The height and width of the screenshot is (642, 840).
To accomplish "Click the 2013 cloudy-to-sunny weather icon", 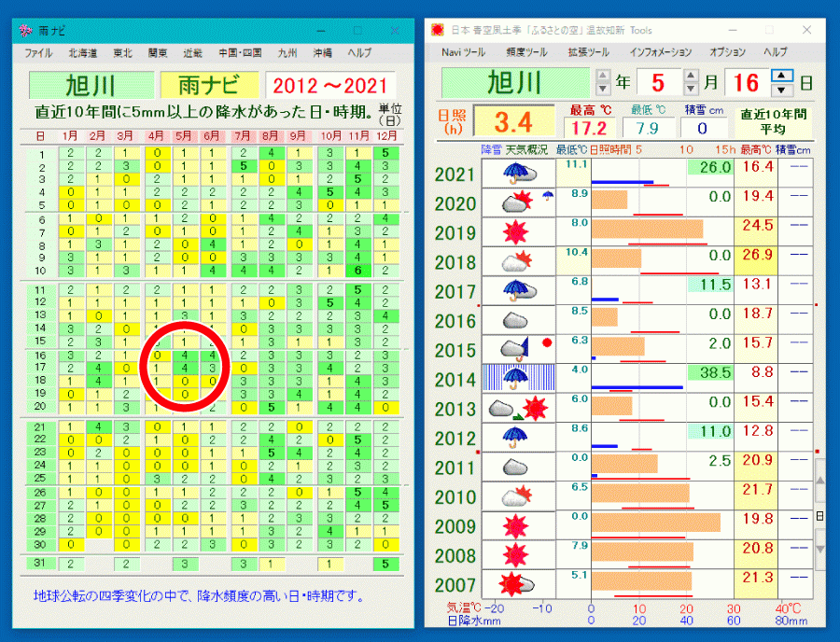I will pyautogui.click(x=516, y=409).
